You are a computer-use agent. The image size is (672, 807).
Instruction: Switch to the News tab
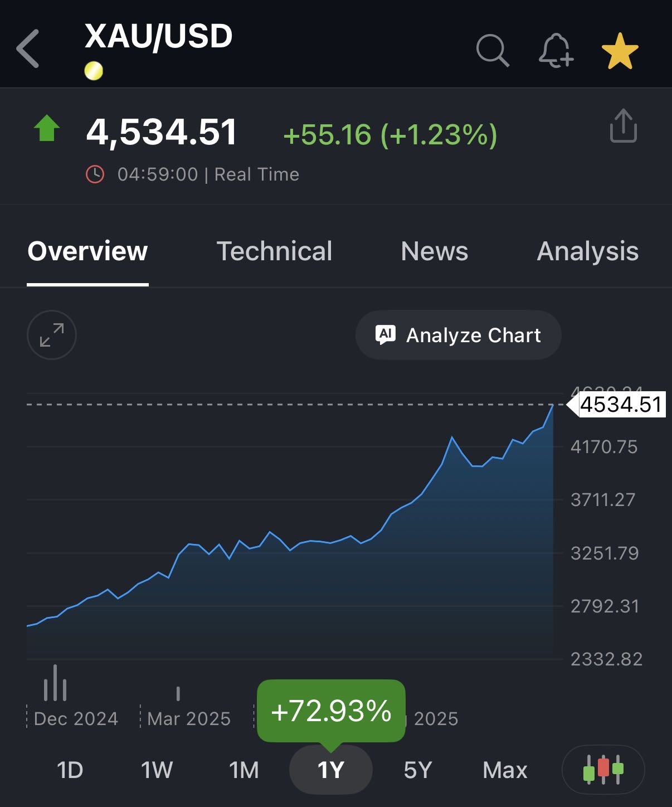[435, 251]
